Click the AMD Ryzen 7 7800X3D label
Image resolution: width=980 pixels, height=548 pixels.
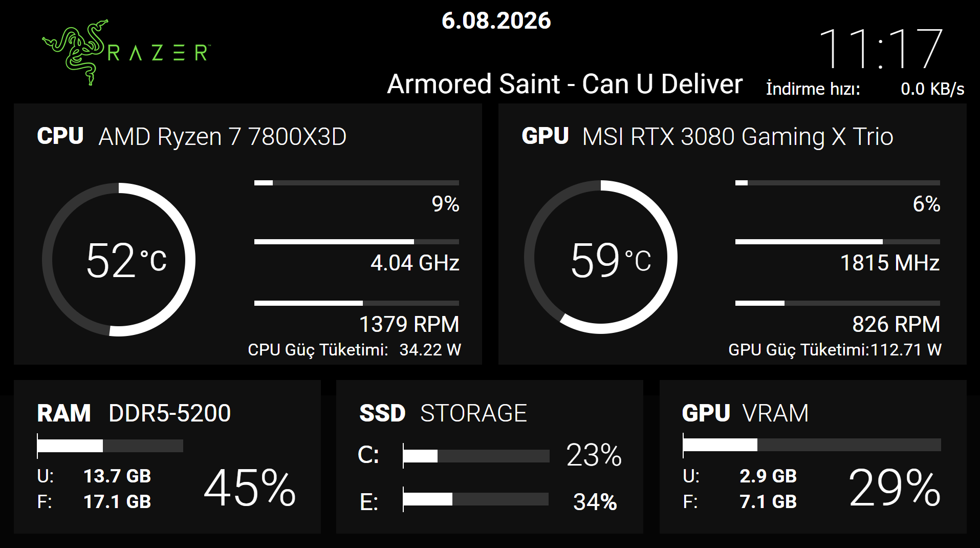click(223, 137)
